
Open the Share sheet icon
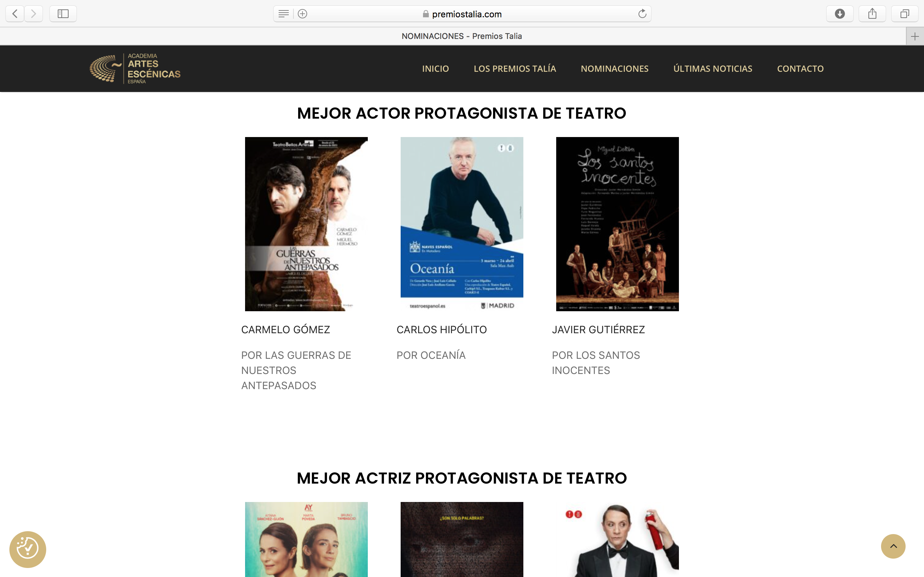coord(872,14)
